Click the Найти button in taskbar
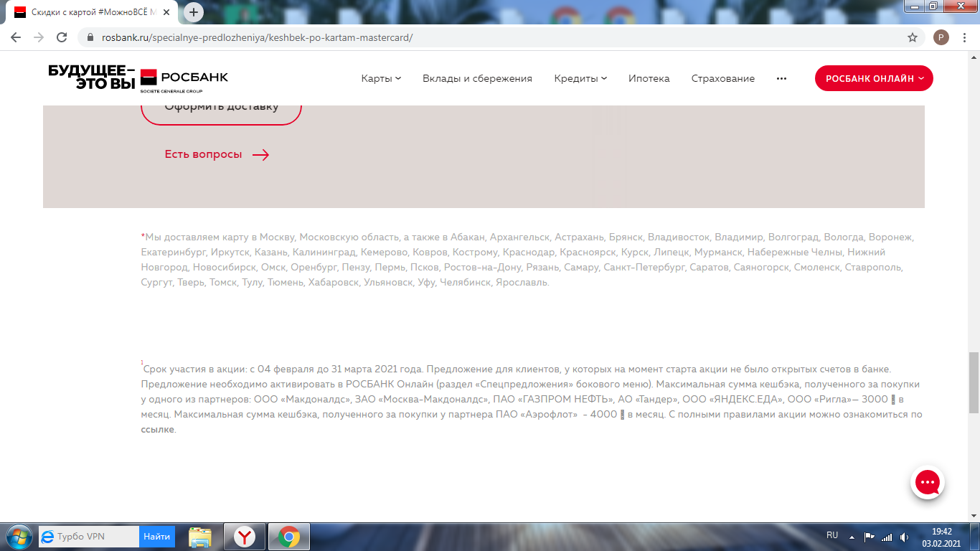Viewport: 980px width, 551px height. point(156,536)
